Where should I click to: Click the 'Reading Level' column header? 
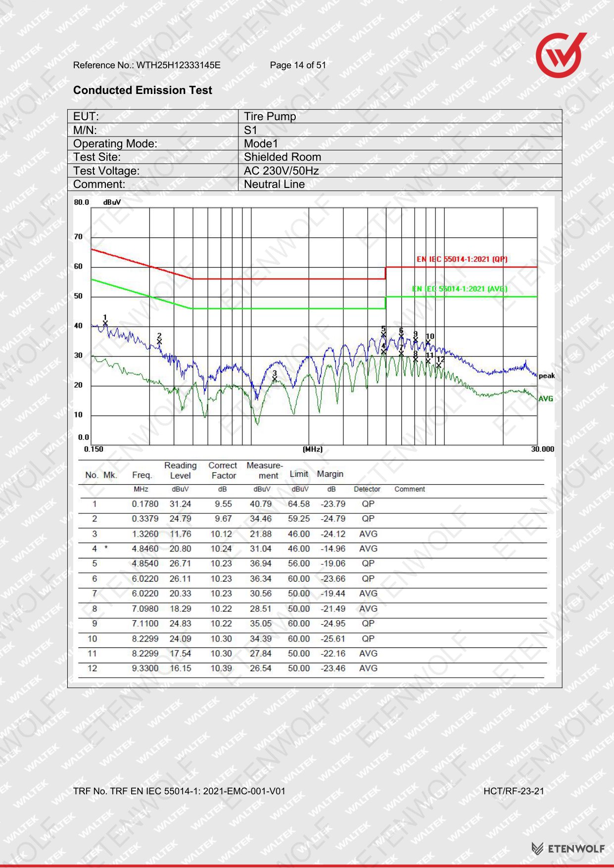click(x=180, y=470)
